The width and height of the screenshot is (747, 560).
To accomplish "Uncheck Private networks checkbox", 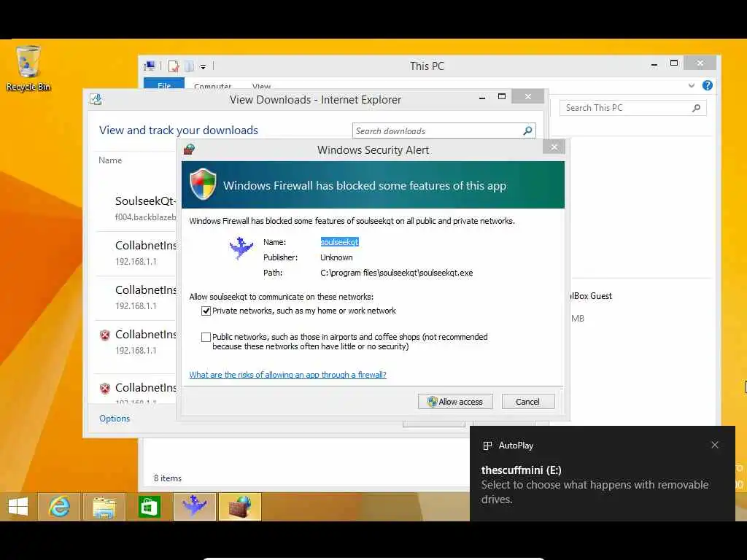I will [x=206, y=311].
